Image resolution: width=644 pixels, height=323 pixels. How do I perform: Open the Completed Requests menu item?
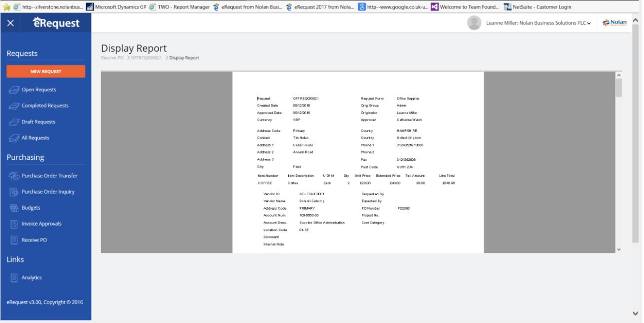pyautogui.click(x=45, y=106)
